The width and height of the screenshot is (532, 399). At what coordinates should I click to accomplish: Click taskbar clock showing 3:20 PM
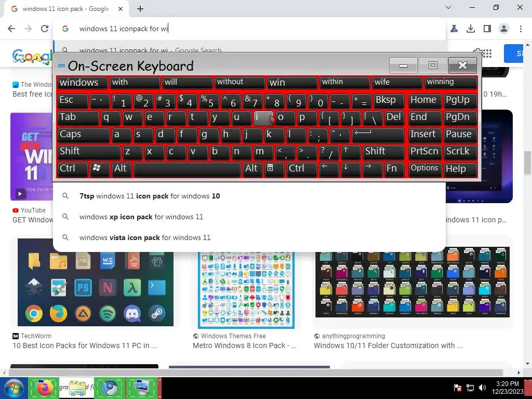click(x=507, y=388)
